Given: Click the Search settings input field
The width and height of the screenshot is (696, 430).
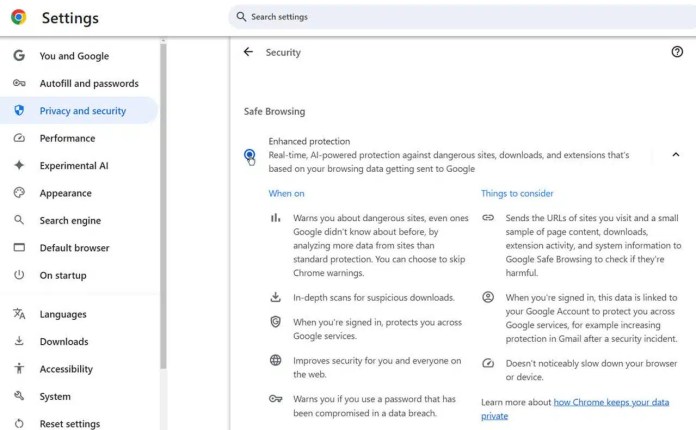Looking at the screenshot, I should coord(462,17).
